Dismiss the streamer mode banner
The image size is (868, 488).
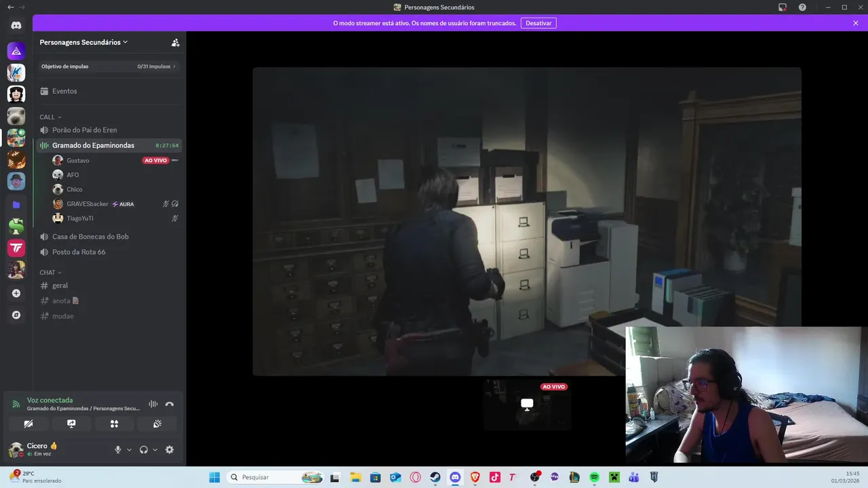click(856, 23)
